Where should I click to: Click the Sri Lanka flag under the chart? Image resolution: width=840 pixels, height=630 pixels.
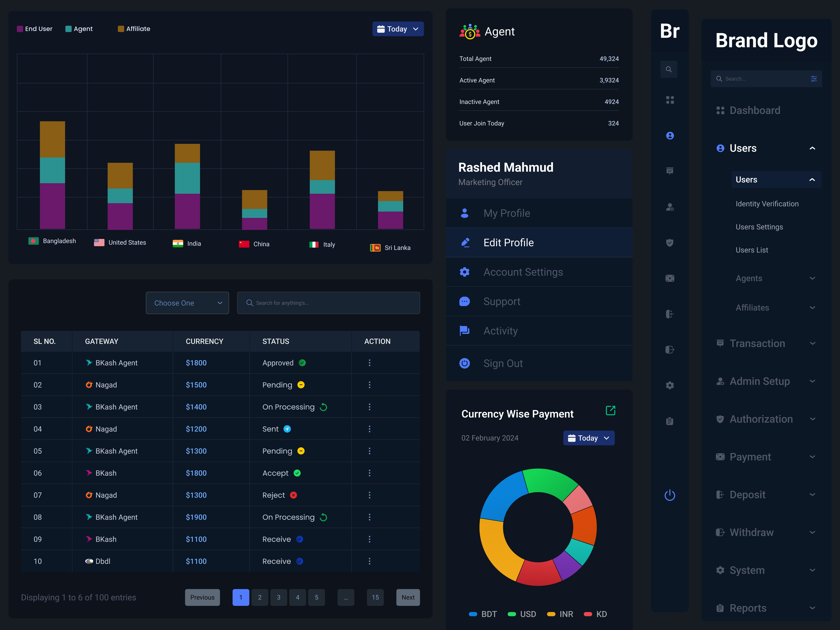pos(375,248)
